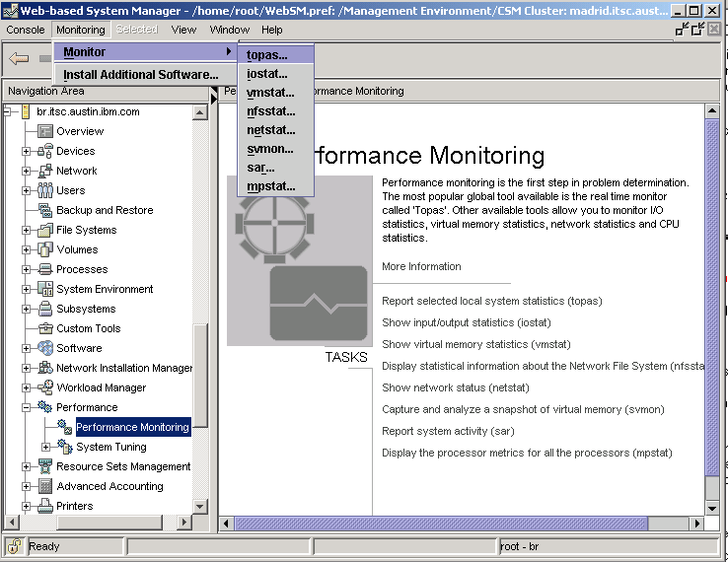Click the Back arrow toolbar button
728x562 pixels.
19,58
